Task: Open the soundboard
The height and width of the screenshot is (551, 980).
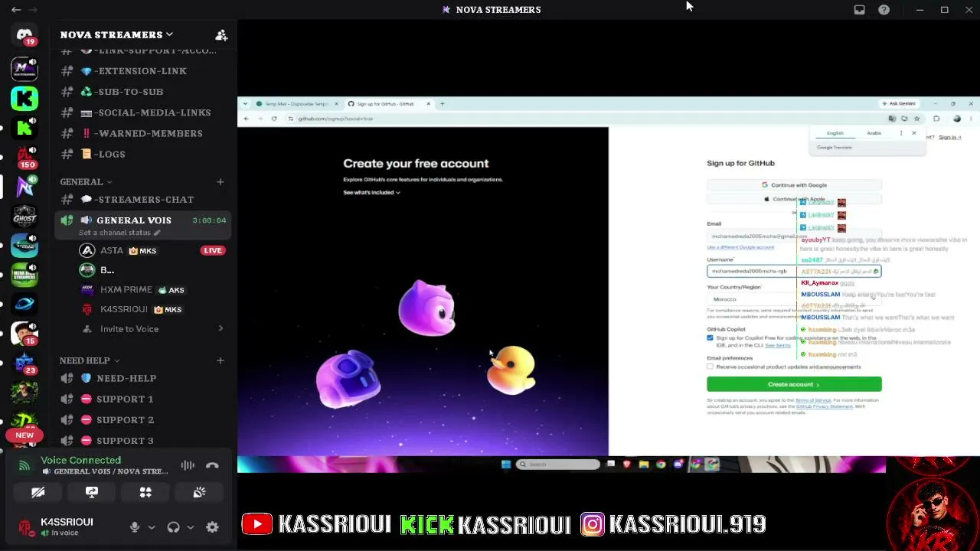Action: [199, 492]
